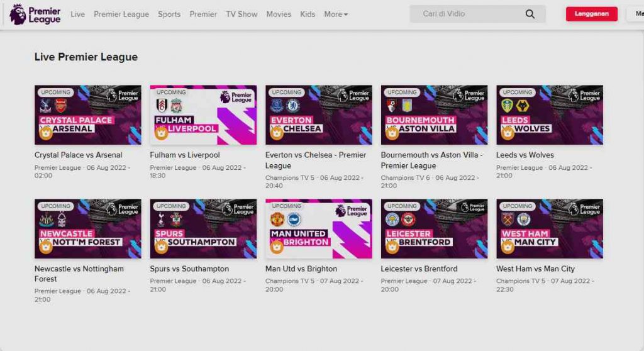Open Everton vs Chelsea - Premier League link

pyautogui.click(x=316, y=160)
